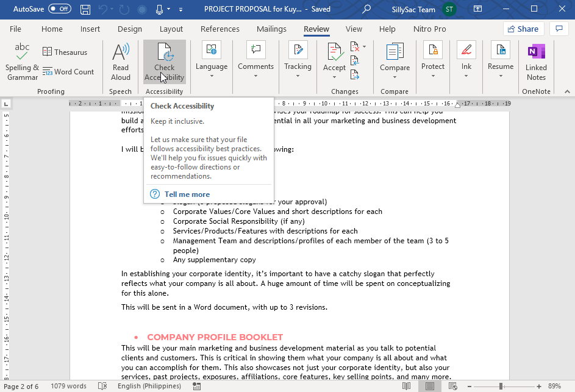Click the SillySac Team account avatar
Screen dimensions: 575x392
click(449, 9)
